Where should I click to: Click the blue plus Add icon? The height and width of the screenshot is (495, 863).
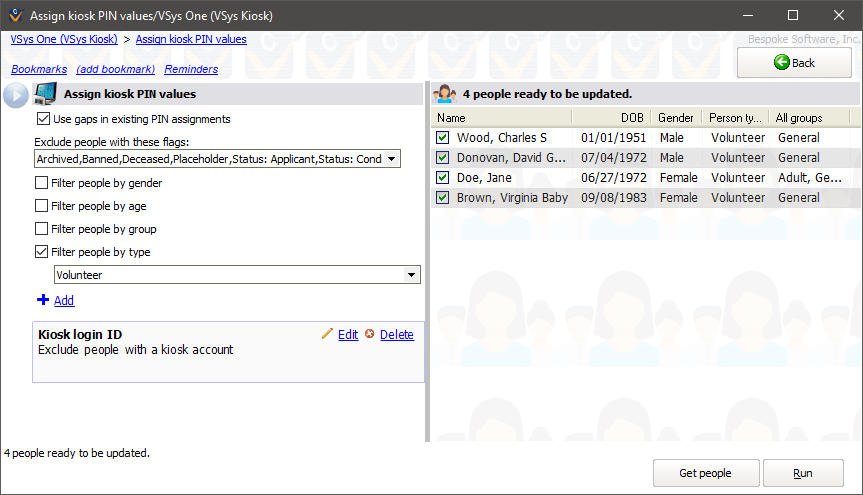(42, 300)
